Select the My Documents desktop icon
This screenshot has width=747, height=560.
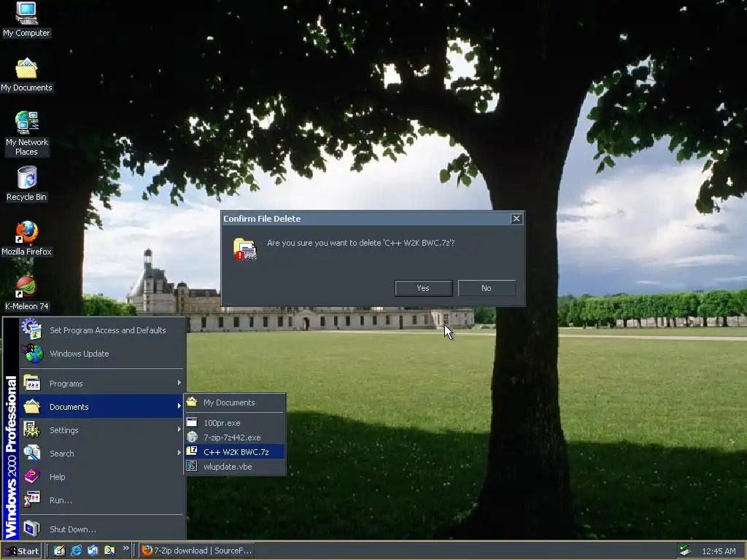(x=26, y=75)
